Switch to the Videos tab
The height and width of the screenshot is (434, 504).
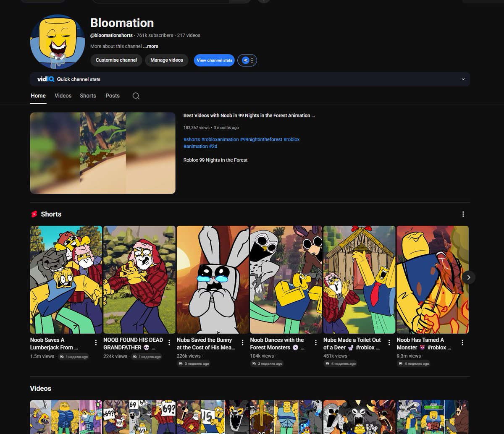(63, 96)
